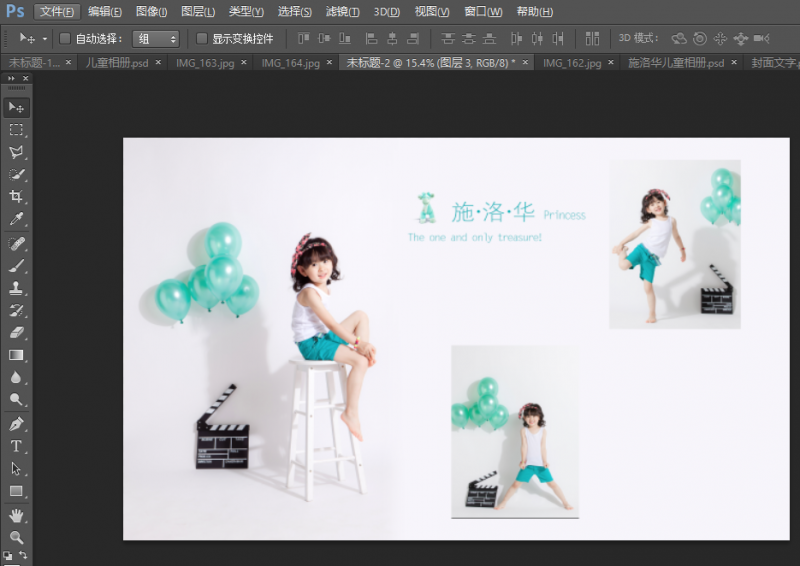Enable the 自动选择 checkbox
This screenshot has width=800, height=566.
[x=65, y=39]
